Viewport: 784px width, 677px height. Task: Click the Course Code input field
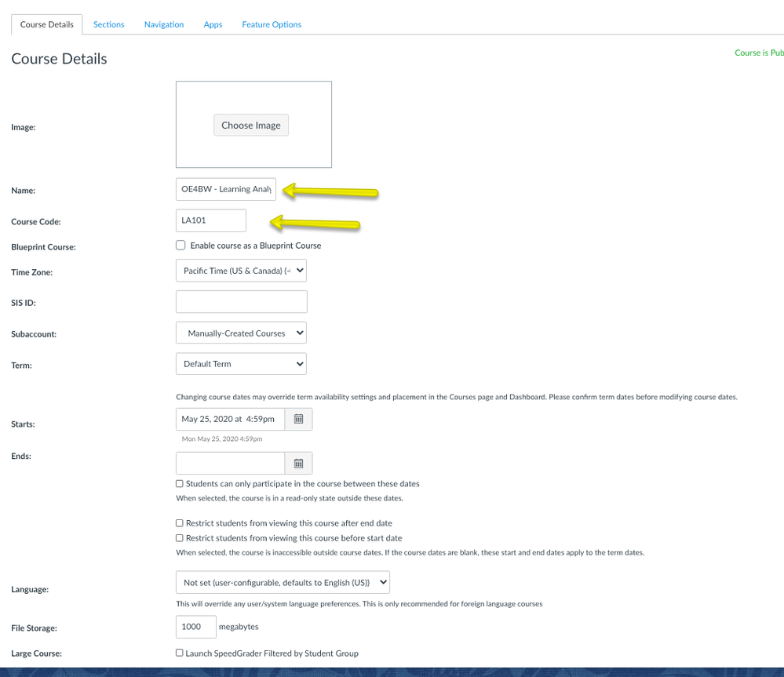[x=211, y=220]
